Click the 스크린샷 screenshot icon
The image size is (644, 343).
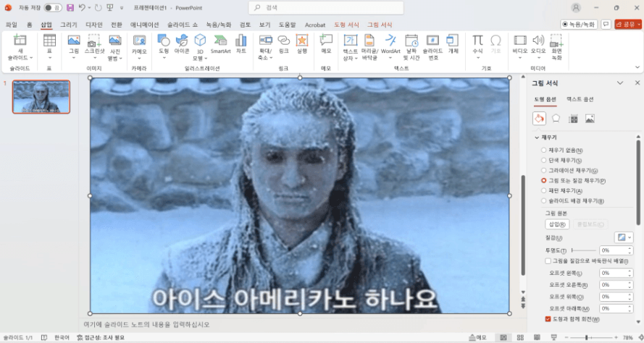click(x=94, y=41)
